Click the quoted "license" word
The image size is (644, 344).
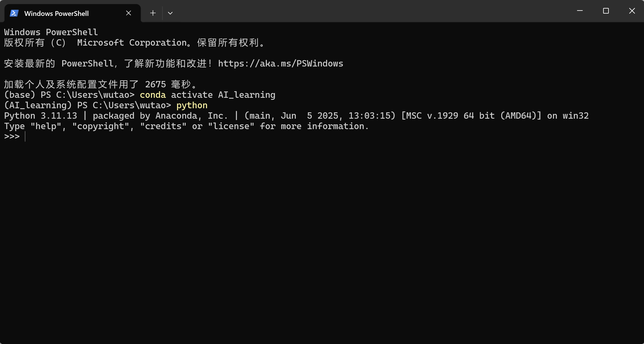(x=231, y=126)
